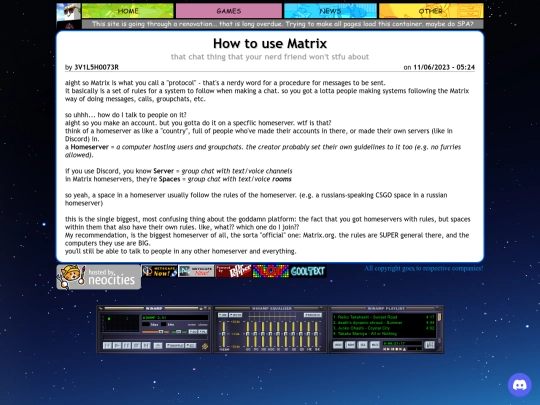Adjust the Winamp volume slider

pyautogui.click(x=155, y=332)
